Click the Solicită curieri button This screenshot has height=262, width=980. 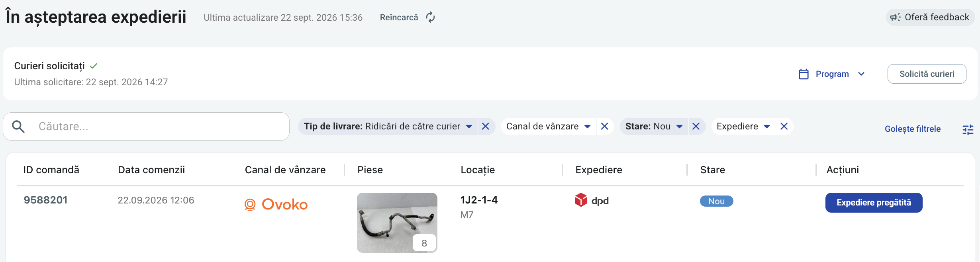point(927,74)
